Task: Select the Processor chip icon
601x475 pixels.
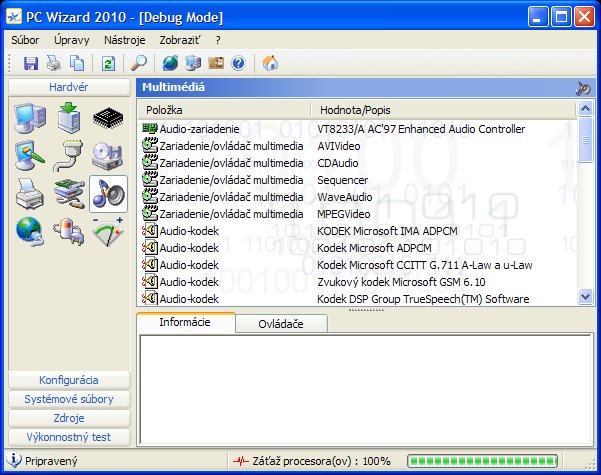Action: 108,118
